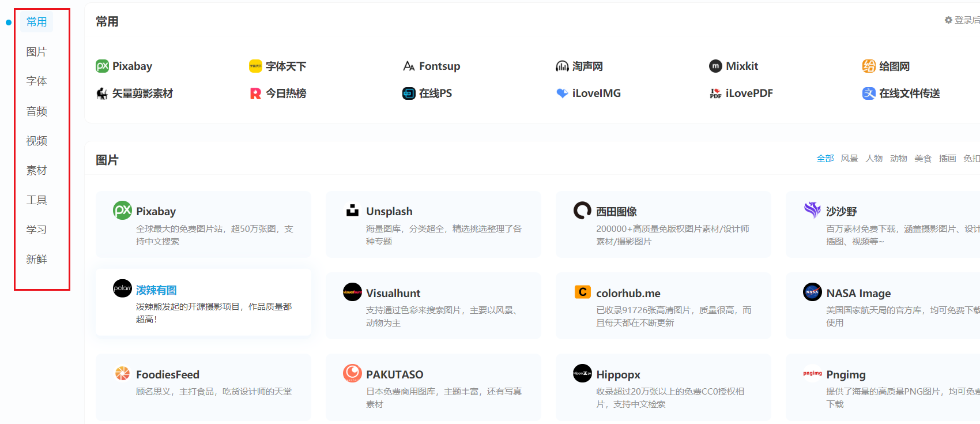The width and height of the screenshot is (980, 424).
Task: Select the 工具 sidebar item
Action: pyautogui.click(x=36, y=200)
